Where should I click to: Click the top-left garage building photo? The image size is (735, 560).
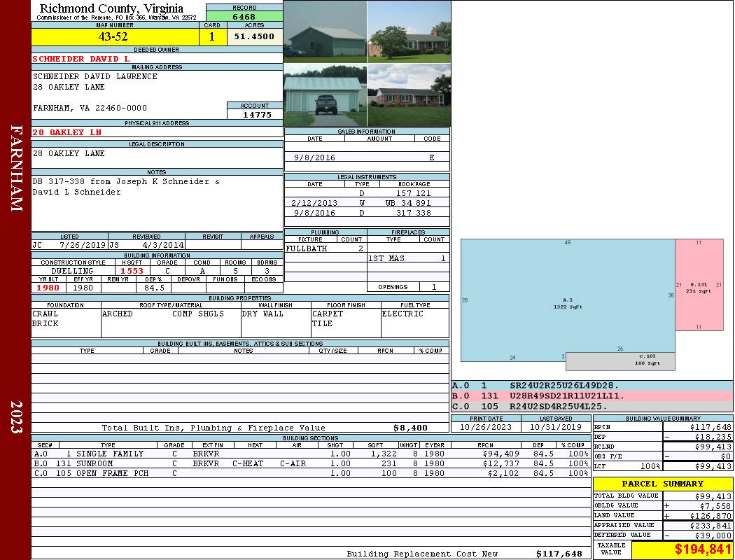click(325, 31)
